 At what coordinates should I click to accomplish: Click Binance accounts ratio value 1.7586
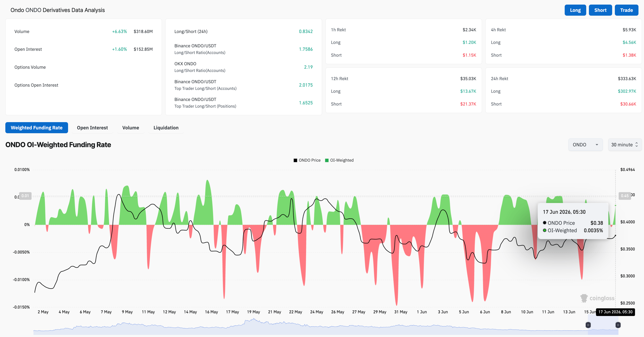point(306,49)
